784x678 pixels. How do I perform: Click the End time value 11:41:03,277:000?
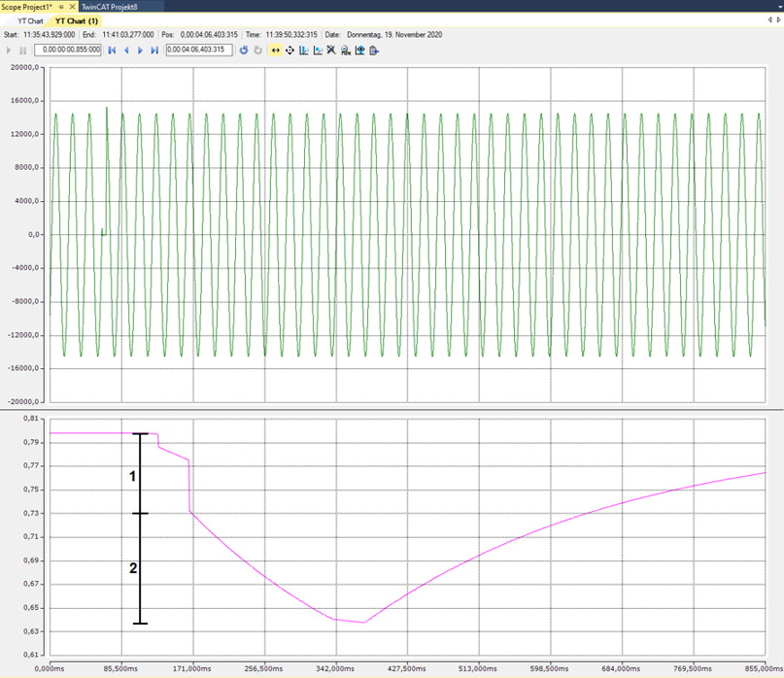[128, 35]
